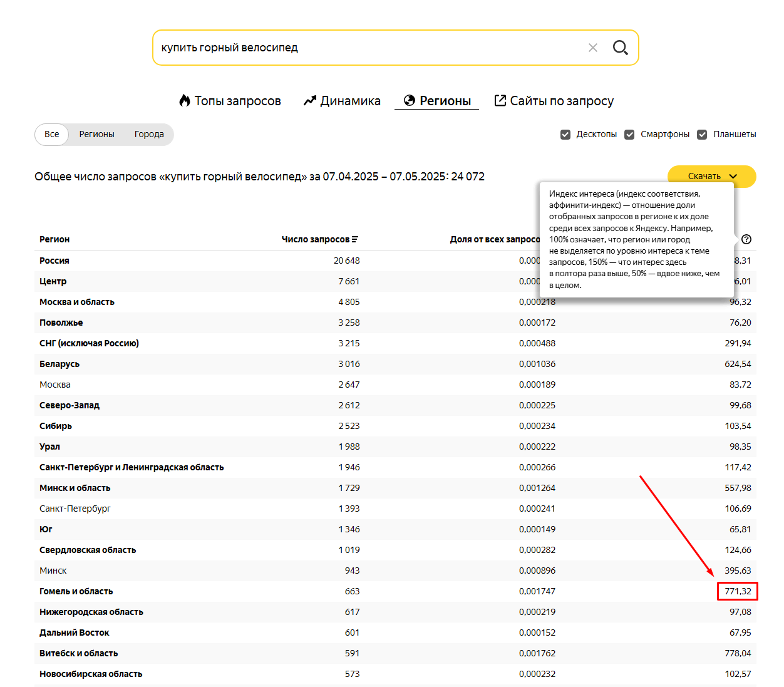Viewport: 784px width, 687px height.
Task: Click the external link icon for Сайты по запросу
Action: point(500,101)
